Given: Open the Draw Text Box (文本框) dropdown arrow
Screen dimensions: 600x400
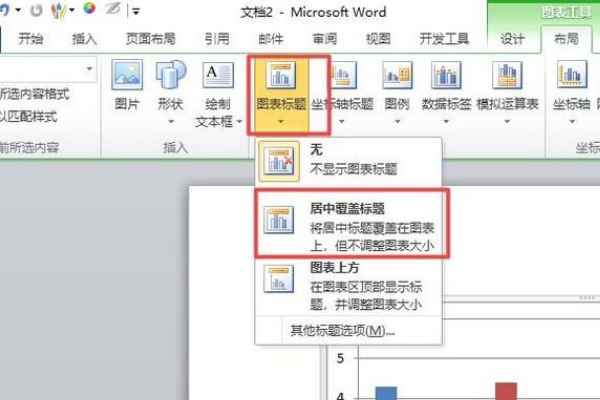Looking at the screenshot, I should [x=240, y=122].
